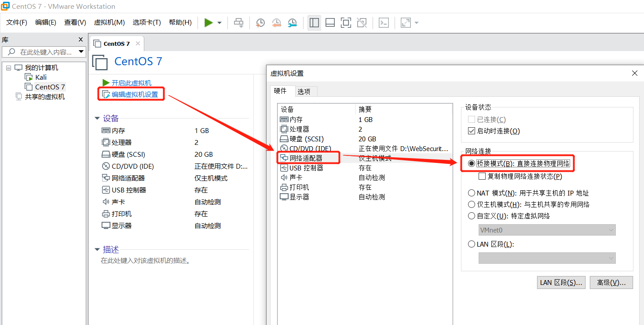644x325 pixels.
Task: Open the VMnet0 custom network dropdown
Action: point(611,229)
